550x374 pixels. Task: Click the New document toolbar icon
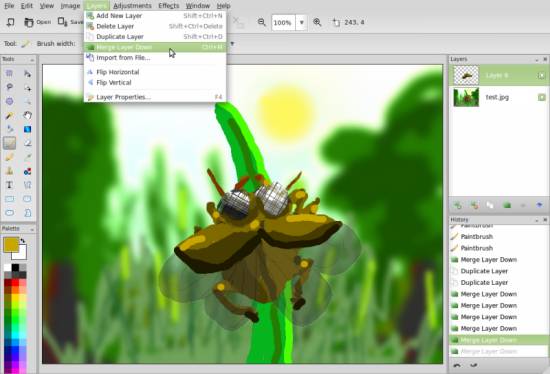click(x=11, y=22)
